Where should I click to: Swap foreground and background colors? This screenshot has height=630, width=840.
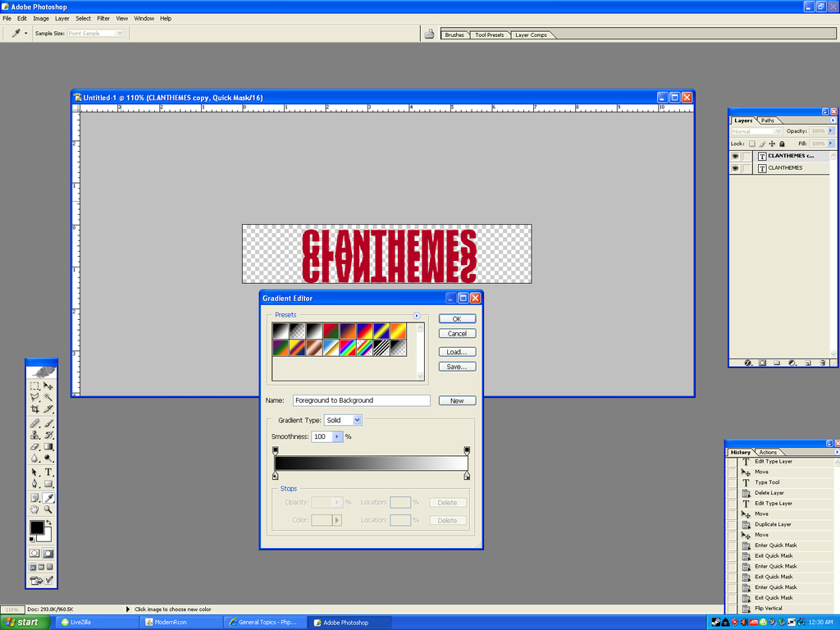[48, 523]
